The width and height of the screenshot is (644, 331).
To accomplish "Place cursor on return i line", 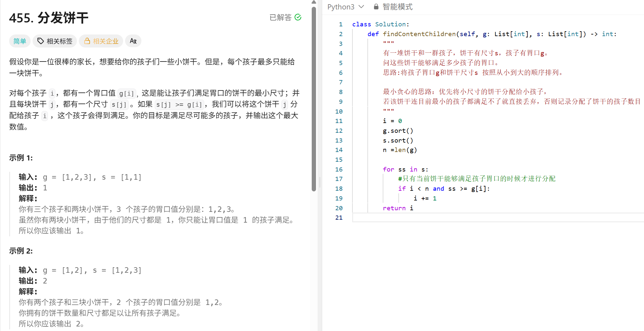I will [x=398, y=208].
